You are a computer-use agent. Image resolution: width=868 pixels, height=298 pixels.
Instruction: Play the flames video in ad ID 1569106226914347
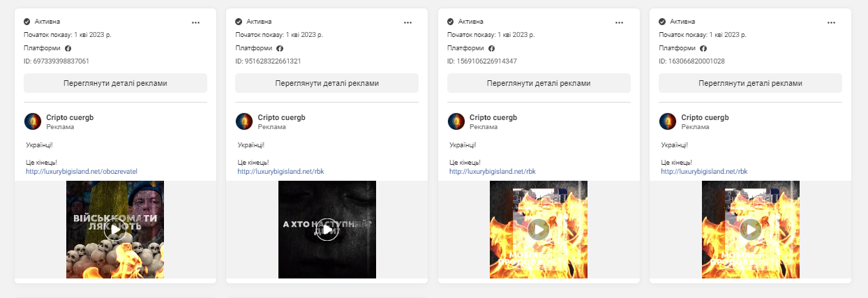pos(538,230)
